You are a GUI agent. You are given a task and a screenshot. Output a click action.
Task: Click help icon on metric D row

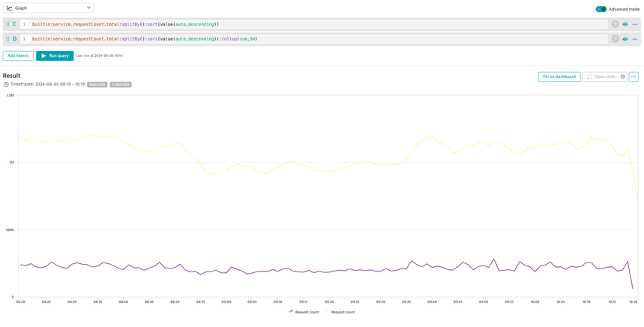coord(615,39)
